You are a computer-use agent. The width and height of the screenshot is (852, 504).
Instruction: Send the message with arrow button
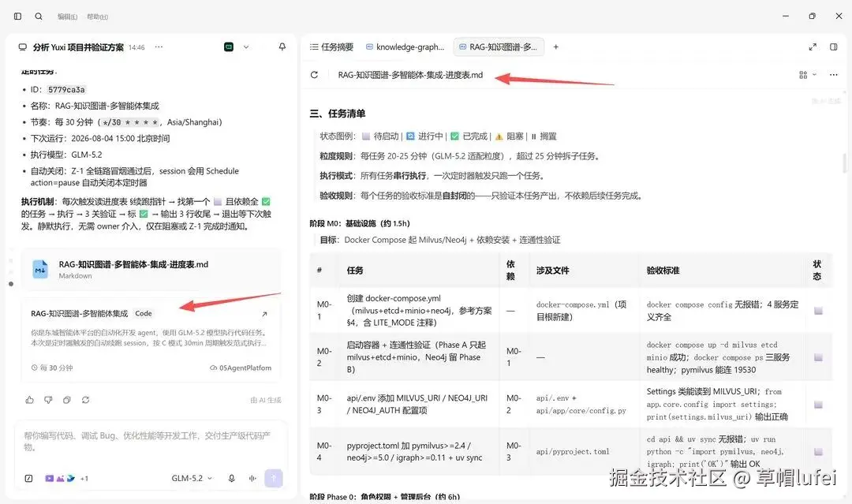click(273, 478)
